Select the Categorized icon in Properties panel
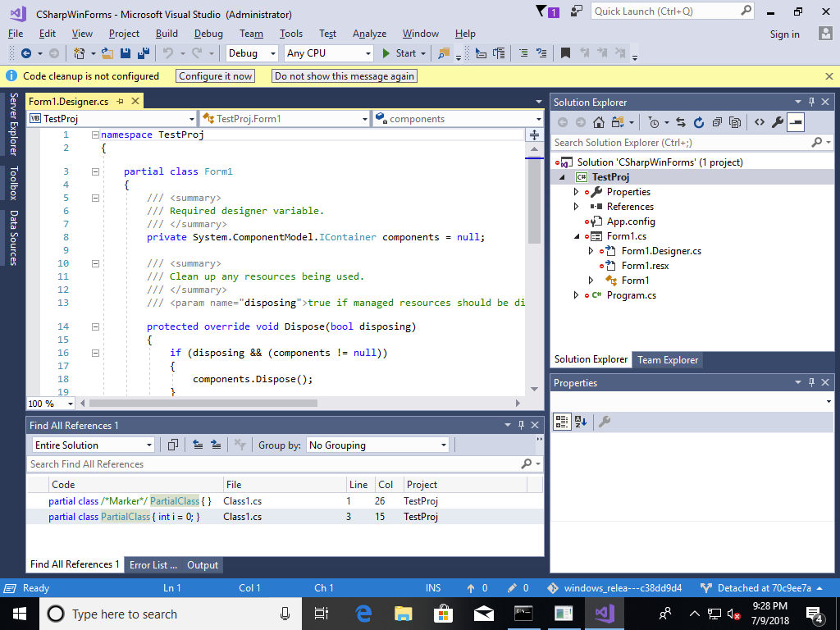Screen dimensions: 840x630 click(x=563, y=422)
